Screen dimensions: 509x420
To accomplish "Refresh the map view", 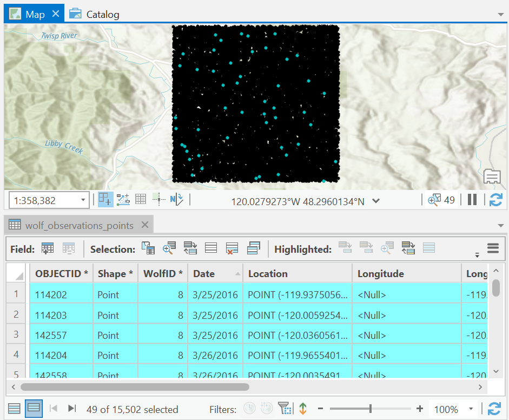I will point(495,200).
